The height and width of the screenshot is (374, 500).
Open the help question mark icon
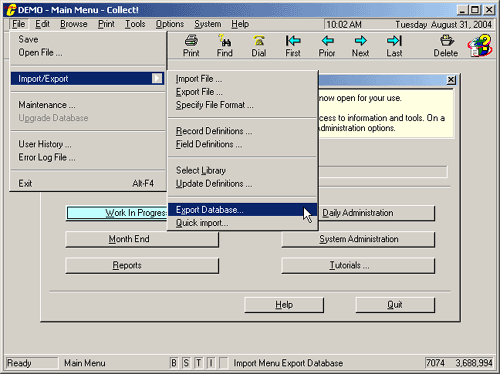[x=480, y=46]
